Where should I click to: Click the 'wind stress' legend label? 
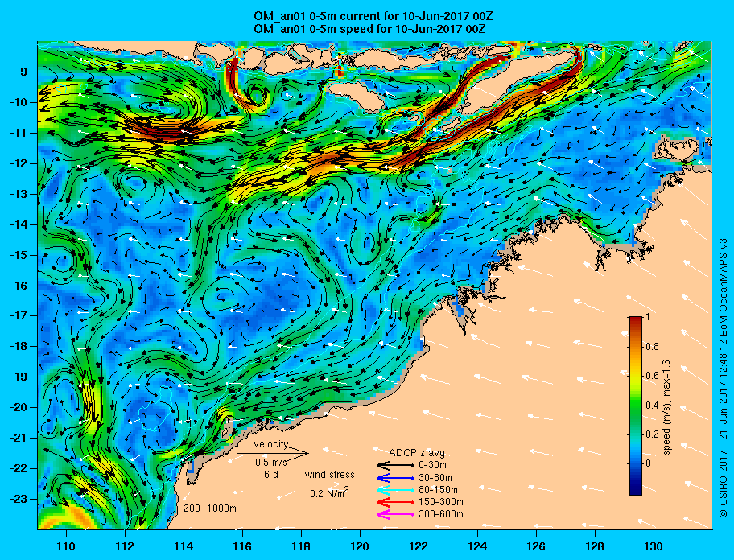click(x=329, y=475)
